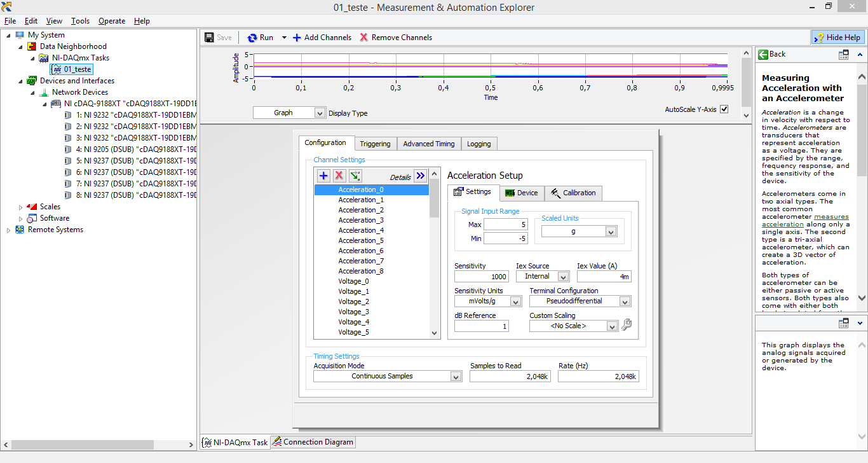Viewport: 868px width, 463px height.
Task: Switch to the Device tab
Action: (x=522, y=193)
